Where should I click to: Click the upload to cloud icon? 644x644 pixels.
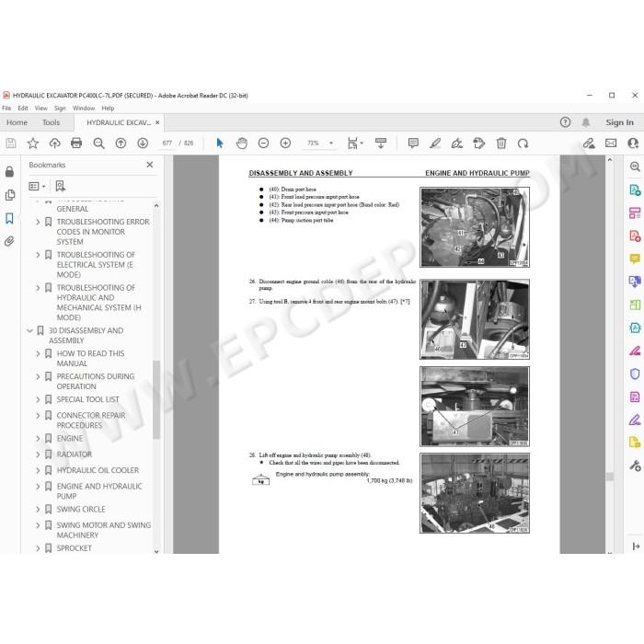[x=54, y=143]
